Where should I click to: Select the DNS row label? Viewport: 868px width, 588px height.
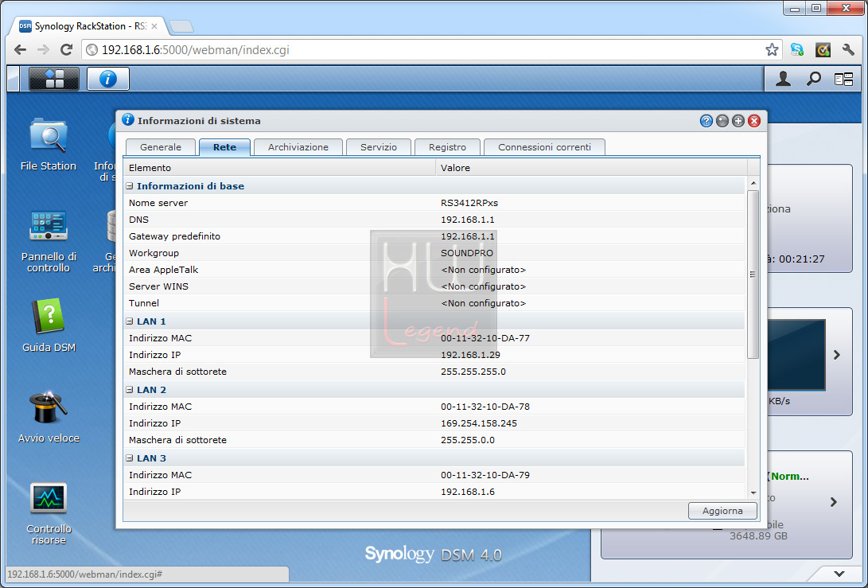tap(138, 220)
